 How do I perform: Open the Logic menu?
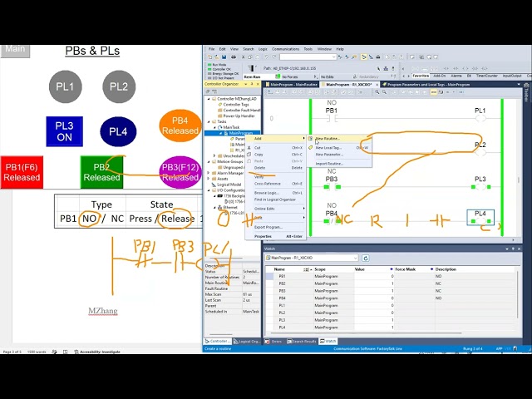(x=263, y=49)
